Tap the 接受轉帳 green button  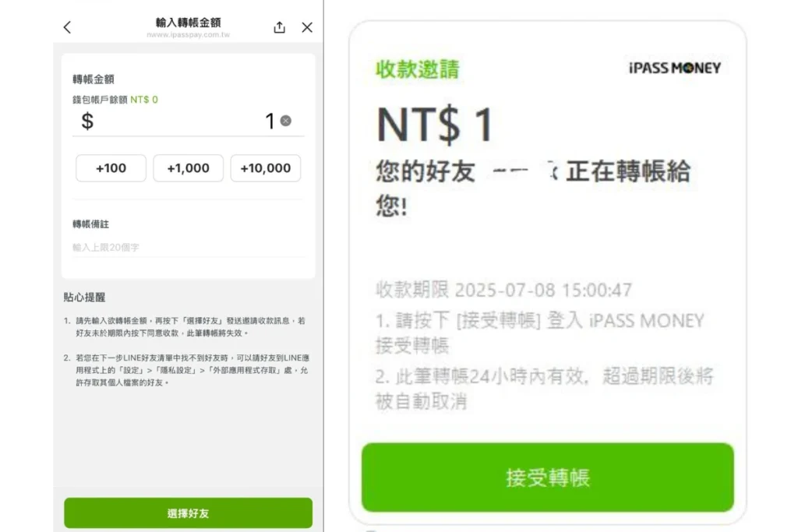[548, 477]
